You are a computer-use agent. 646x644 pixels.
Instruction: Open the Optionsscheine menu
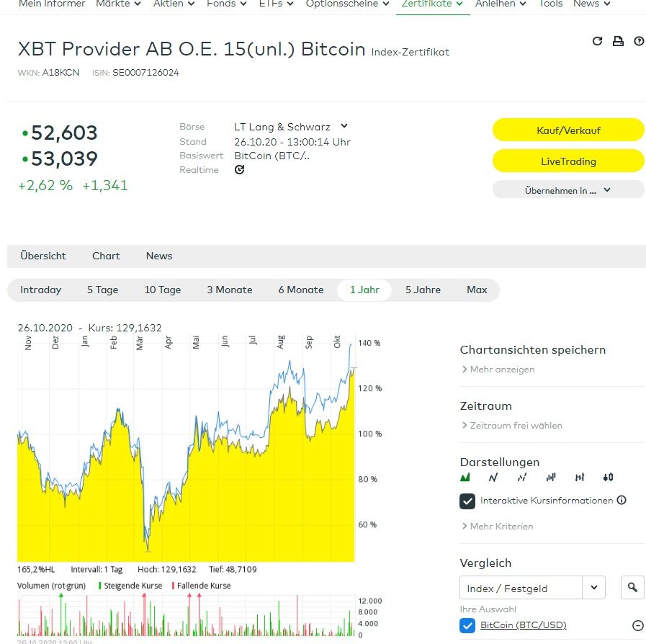click(x=346, y=4)
